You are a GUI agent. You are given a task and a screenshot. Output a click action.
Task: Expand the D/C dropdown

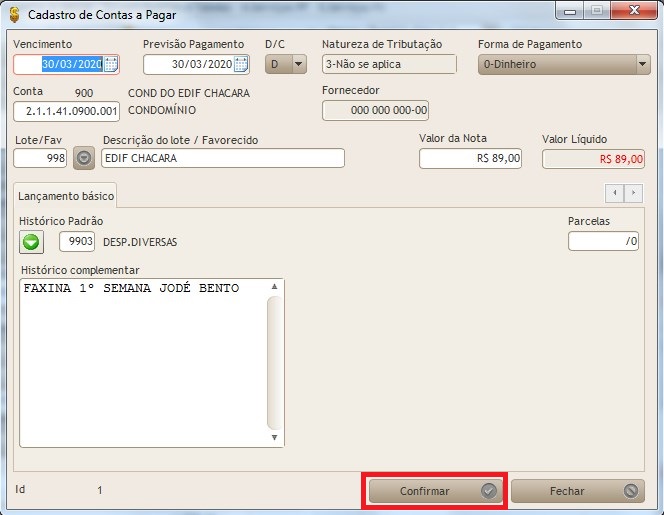(298, 65)
